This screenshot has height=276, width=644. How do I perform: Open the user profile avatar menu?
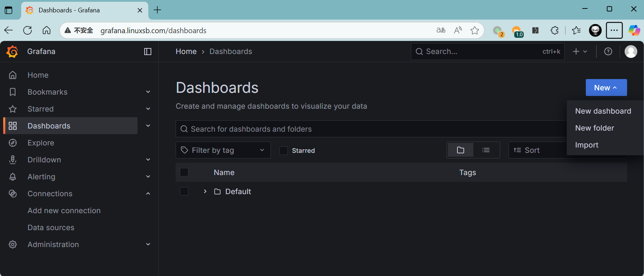click(631, 52)
